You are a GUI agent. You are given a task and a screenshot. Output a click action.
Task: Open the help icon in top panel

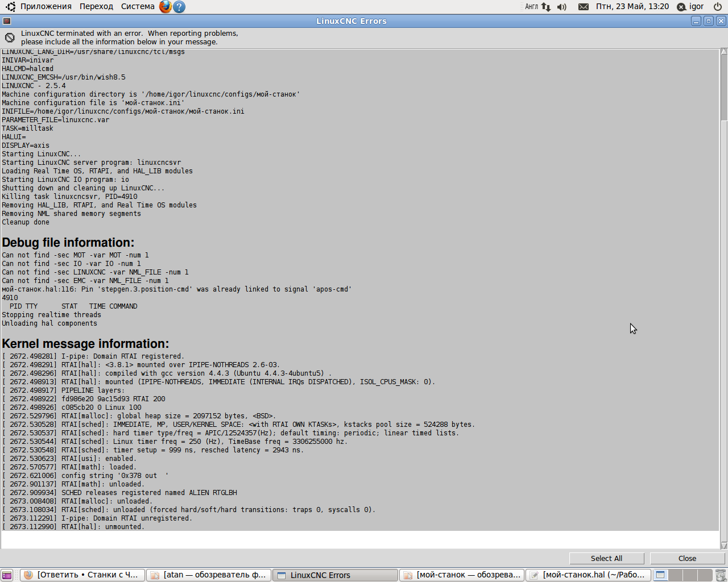tap(179, 7)
